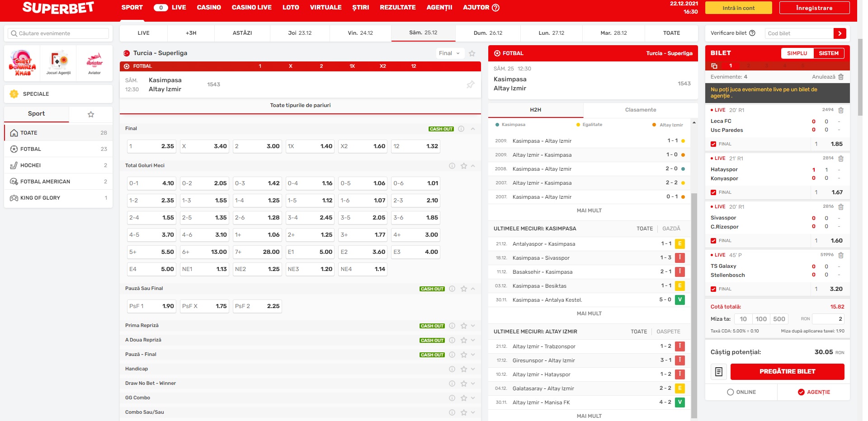
Task: Click the Intră în cont button
Action: [x=739, y=8]
